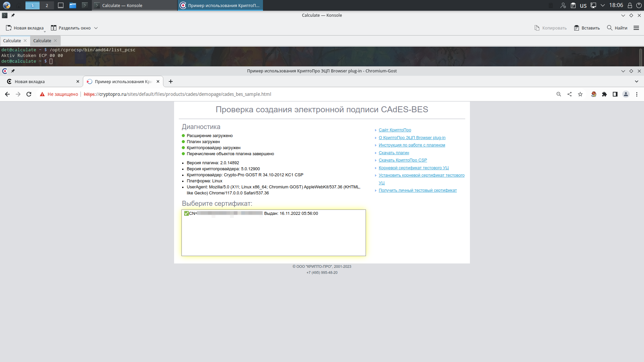
Task: Activate the Chromium-Gost taskbar entry
Action: coord(220,5)
